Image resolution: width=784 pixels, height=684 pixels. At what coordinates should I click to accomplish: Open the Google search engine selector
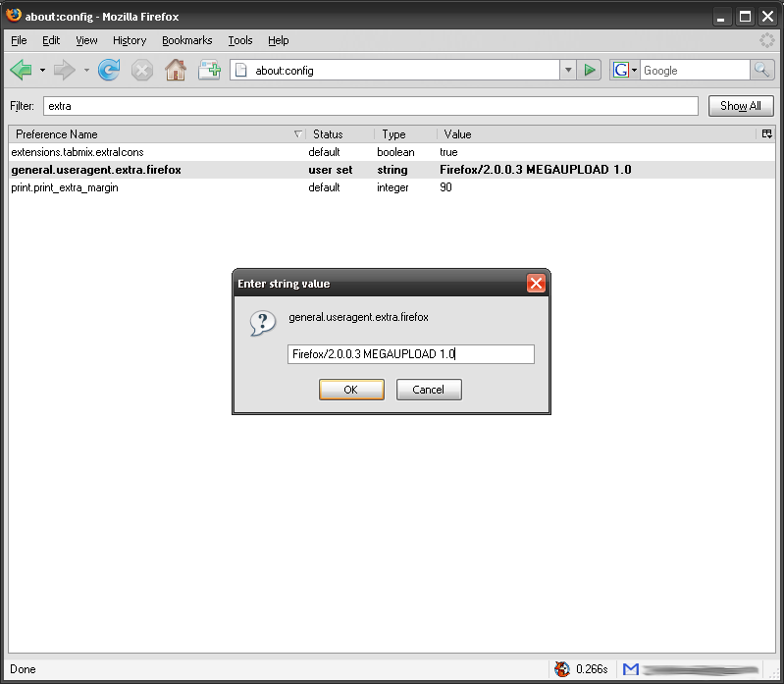tap(624, 70)
